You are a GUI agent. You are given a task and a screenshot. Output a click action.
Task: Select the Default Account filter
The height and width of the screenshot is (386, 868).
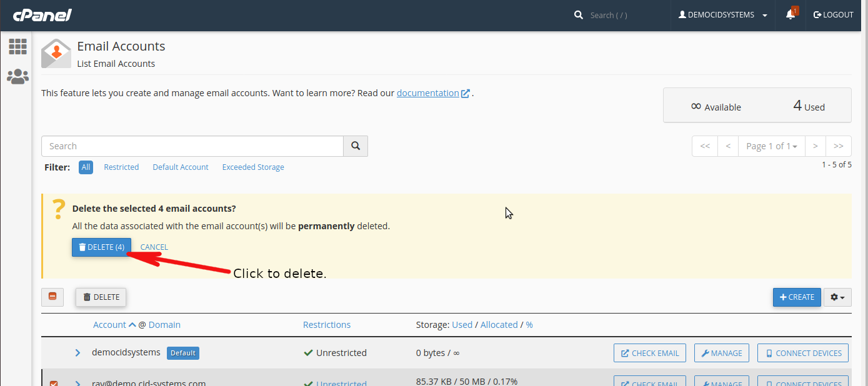point(181,167)
